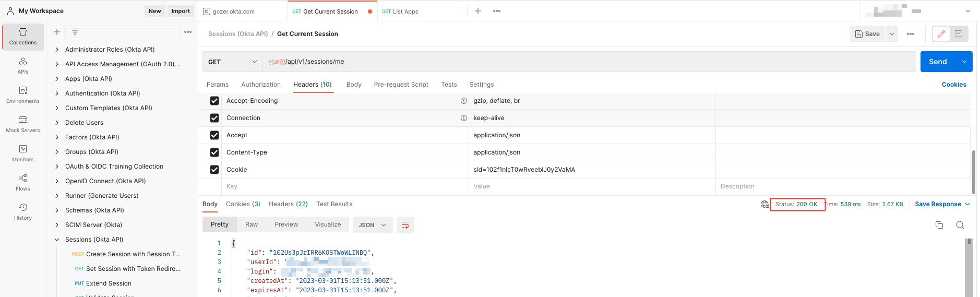The height and width of the screenshot is (297, 980).
Task: Click the headers table vertical scrollbar
Action: (x=974, y=172)
